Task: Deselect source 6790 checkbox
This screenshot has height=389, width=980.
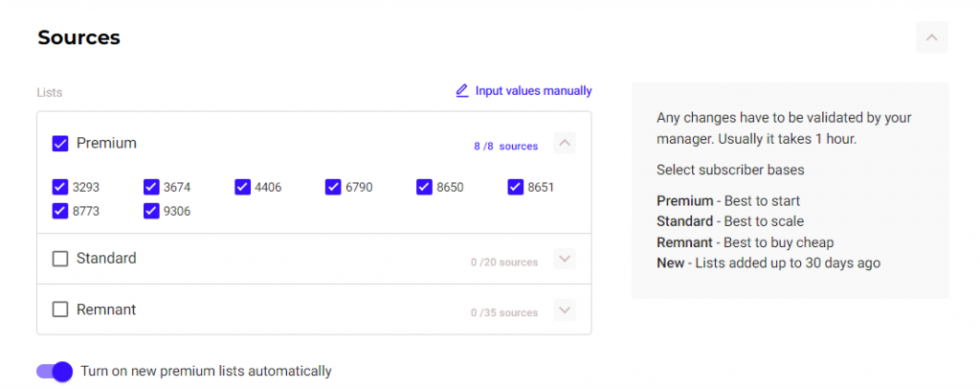Action: click(x=333, y=187)
